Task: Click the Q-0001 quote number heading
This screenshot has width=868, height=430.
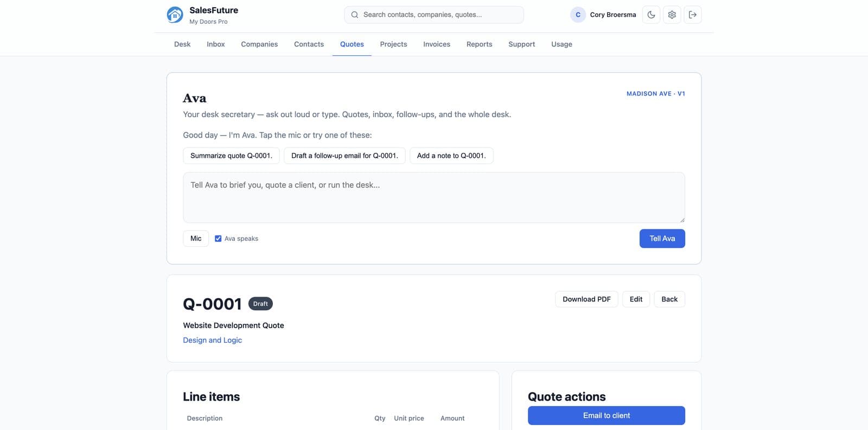Action: click(x=212, y=304)
